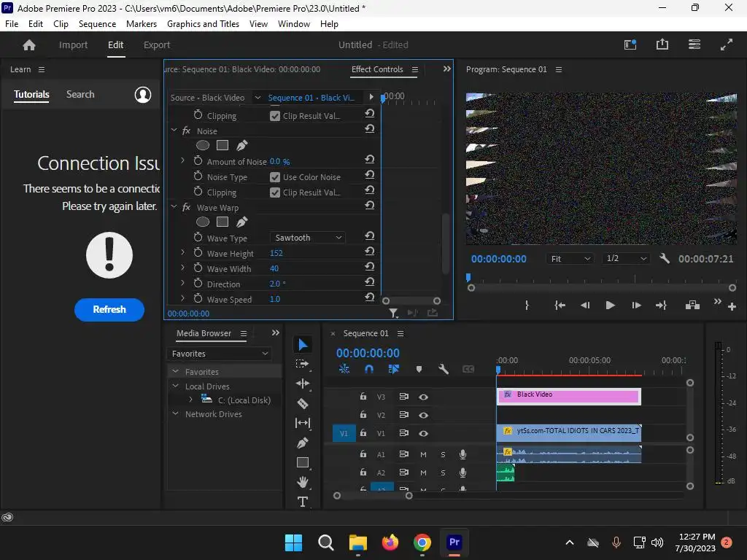Toggle V1 track output eye

point(423,433)
